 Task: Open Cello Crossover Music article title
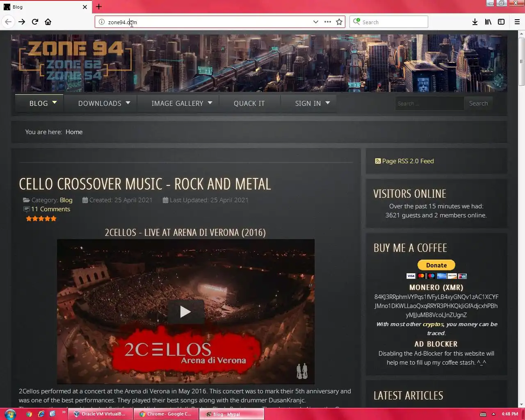tap(145, 184)
